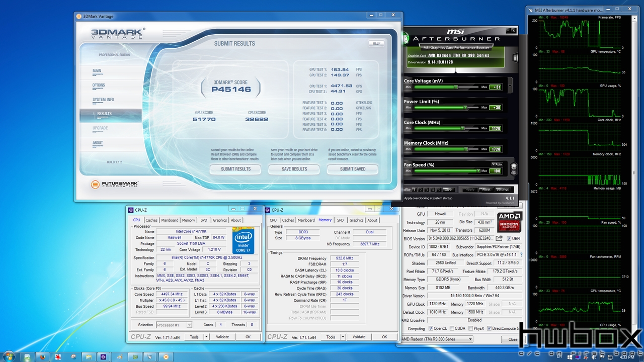The image size is (644, 362).
Task: Click the Core Clock value box 1120
Action: click(496, 128)
